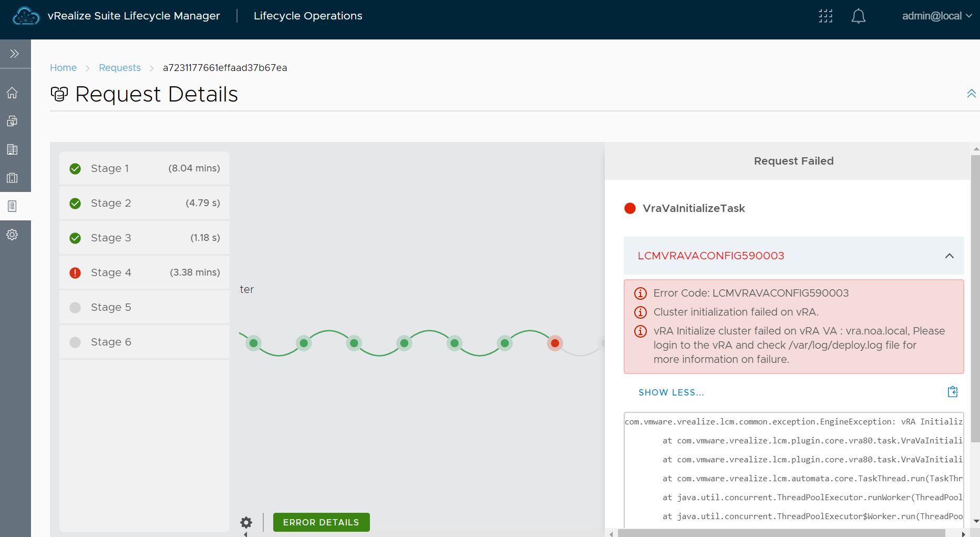Copy stack trace with clipboard icon

coord(953,392)
